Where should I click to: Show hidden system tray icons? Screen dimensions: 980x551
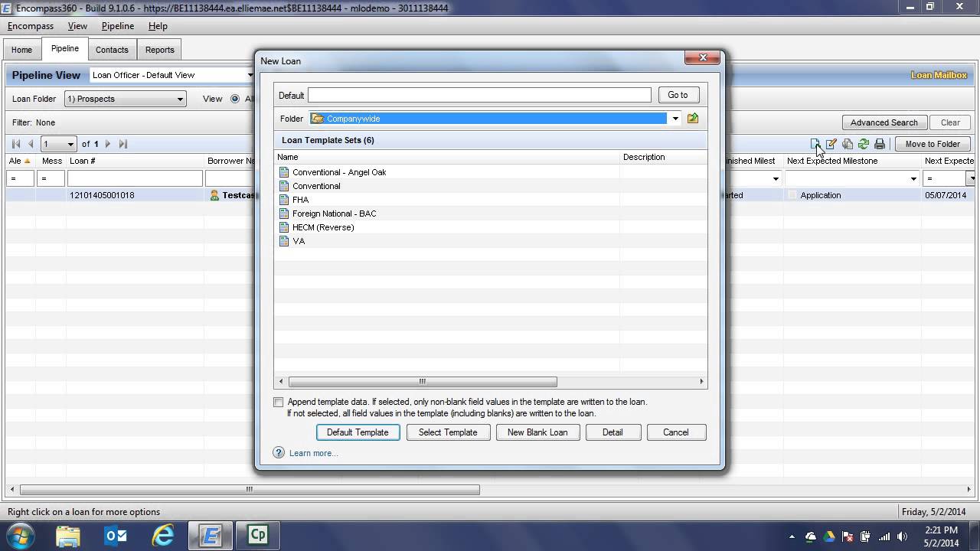coord(792,536)
